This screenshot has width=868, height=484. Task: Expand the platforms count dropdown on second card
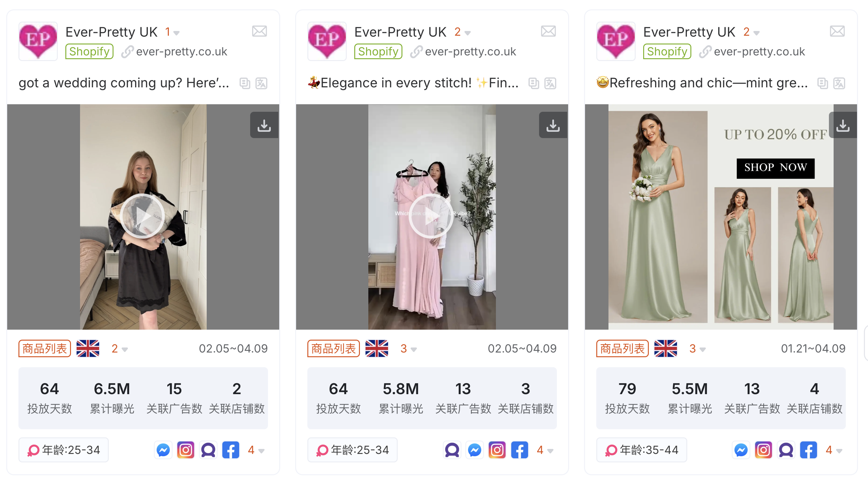[x=545, y=450]
